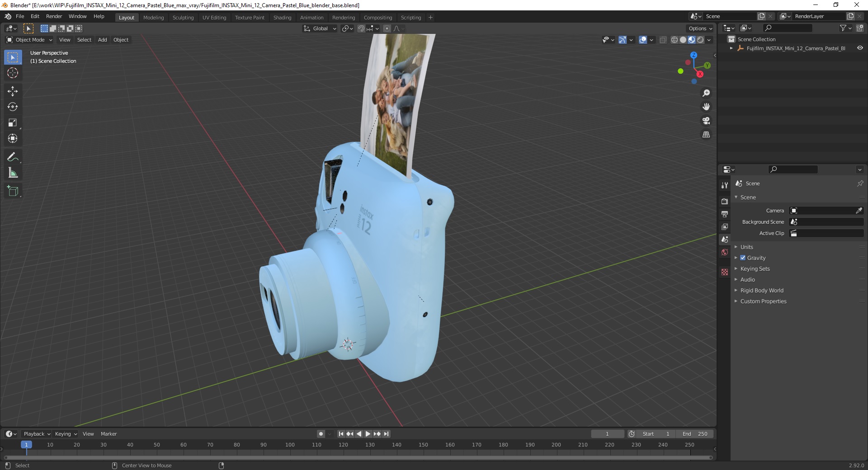The width and height of the screenshot is (868, 470).
Task: Choose the Rotate tool
Action: point(13,107)
